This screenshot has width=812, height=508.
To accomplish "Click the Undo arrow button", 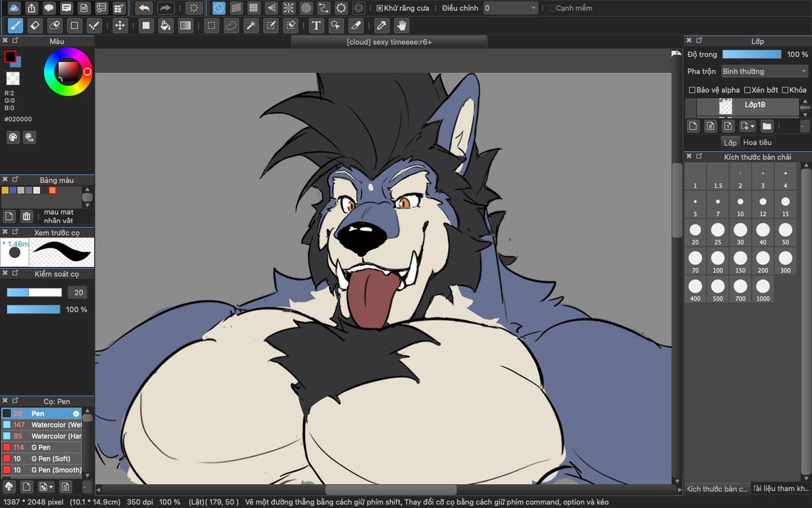I will (x=143, y=8).
